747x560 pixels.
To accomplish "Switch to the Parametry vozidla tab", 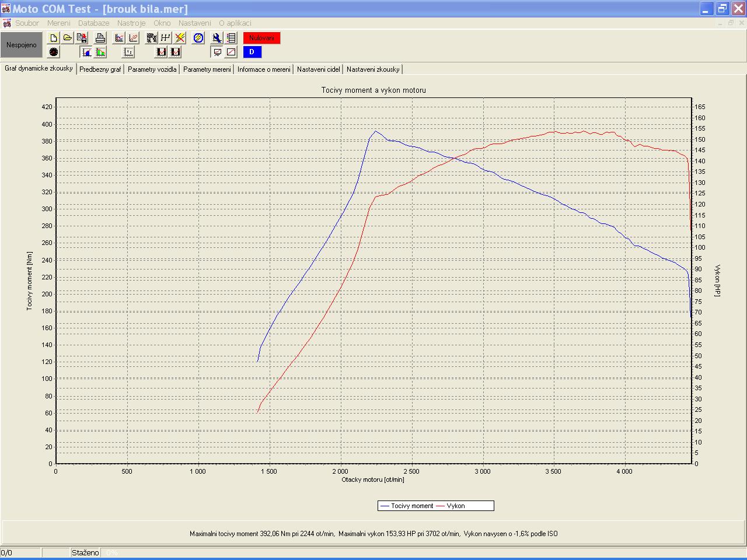I will tap(152, 69).
